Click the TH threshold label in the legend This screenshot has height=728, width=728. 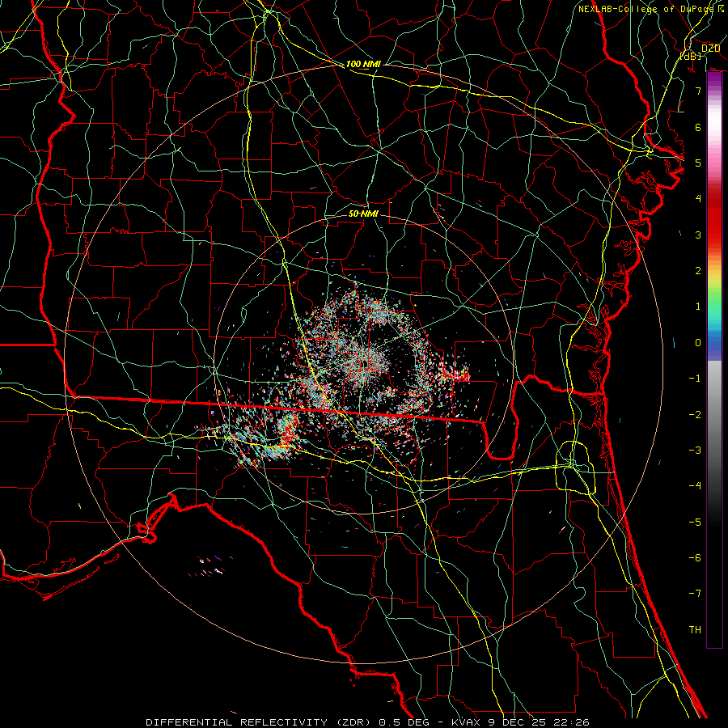695,630
